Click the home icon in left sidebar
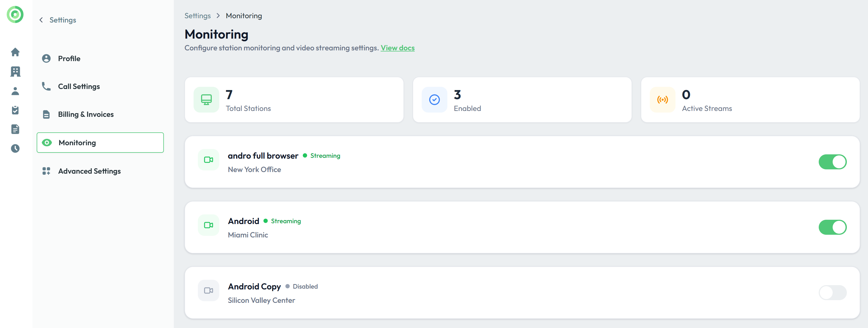 15,52
